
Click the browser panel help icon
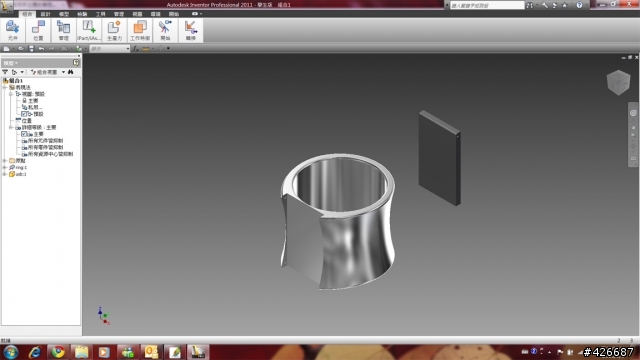tap(76, 62)
